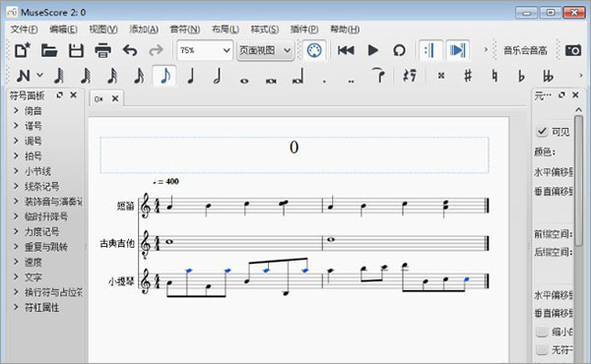Apply the sharp accidental
591x364 pixels.
tap(468, 76)
